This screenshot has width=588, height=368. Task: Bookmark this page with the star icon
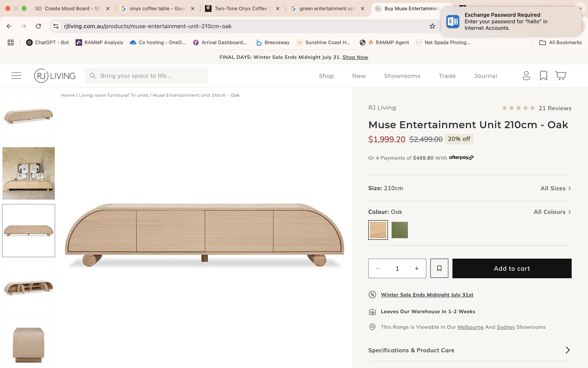432,26
